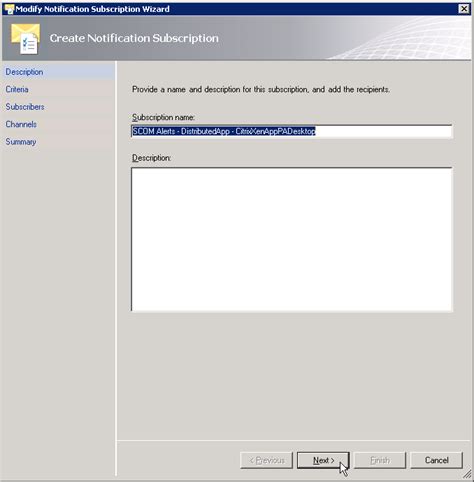Click the disabled Previous button
The height and width of the screenshot is (482, 474).
click(266, 460)
